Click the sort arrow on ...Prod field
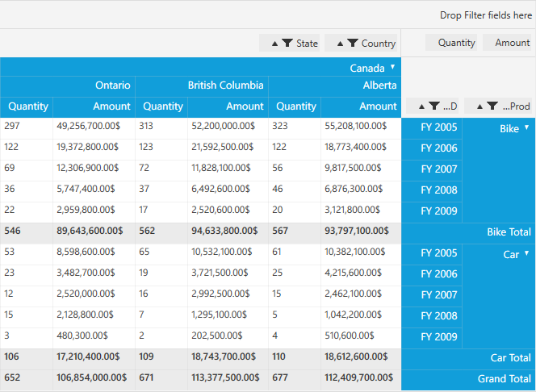This screenshot has height=392, width=536. pos(479,106)
